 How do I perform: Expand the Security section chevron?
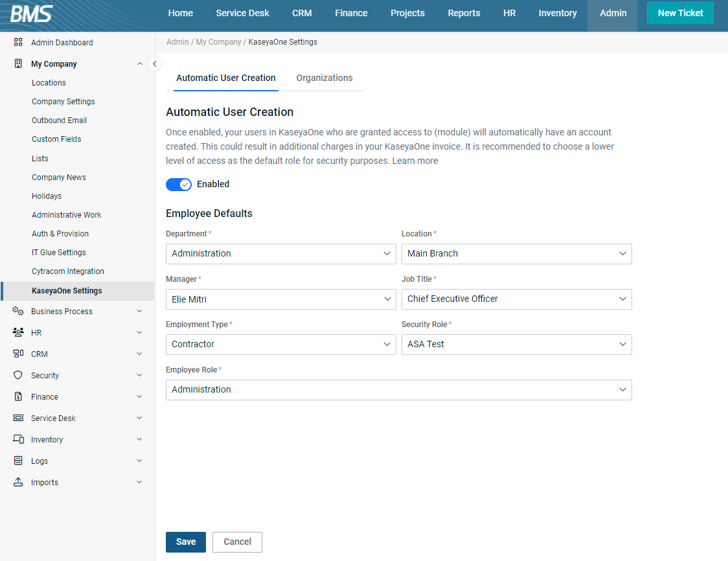tap(140, 375)
